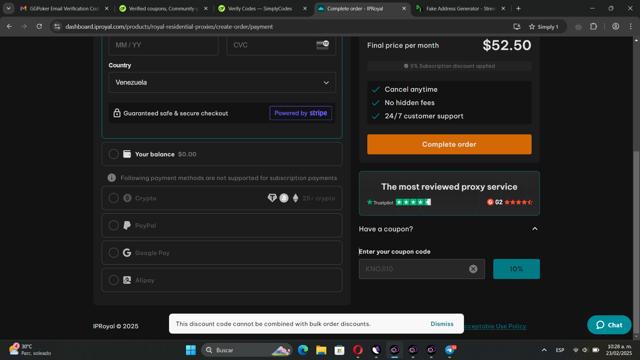Screen dimensions: 640x360
Task: Open the Country dropdown showing Venezuela
Action: click(222, 82)
